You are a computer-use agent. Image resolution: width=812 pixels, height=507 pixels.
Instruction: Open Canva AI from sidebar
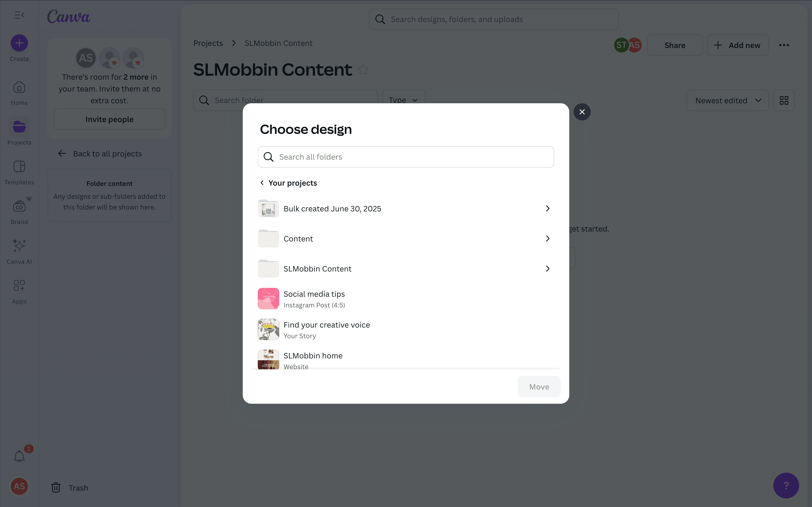pyautogui.click(x=19, y=246)
